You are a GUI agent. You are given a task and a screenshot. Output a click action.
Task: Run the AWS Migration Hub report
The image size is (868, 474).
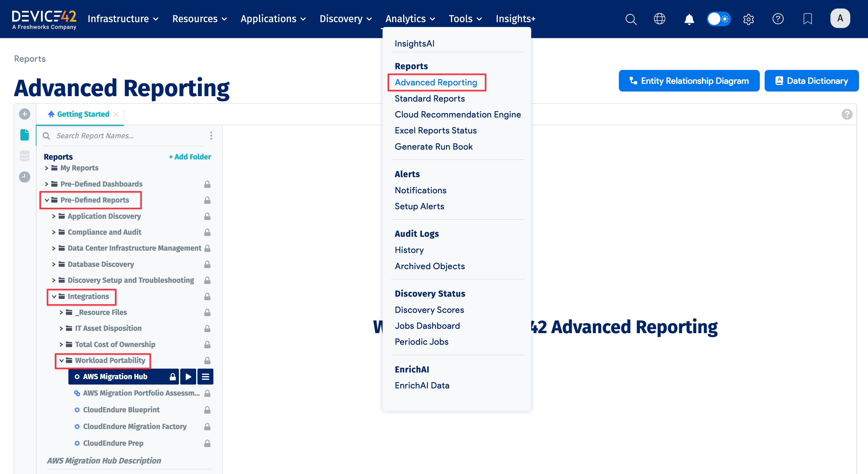(x=188, y=377)
